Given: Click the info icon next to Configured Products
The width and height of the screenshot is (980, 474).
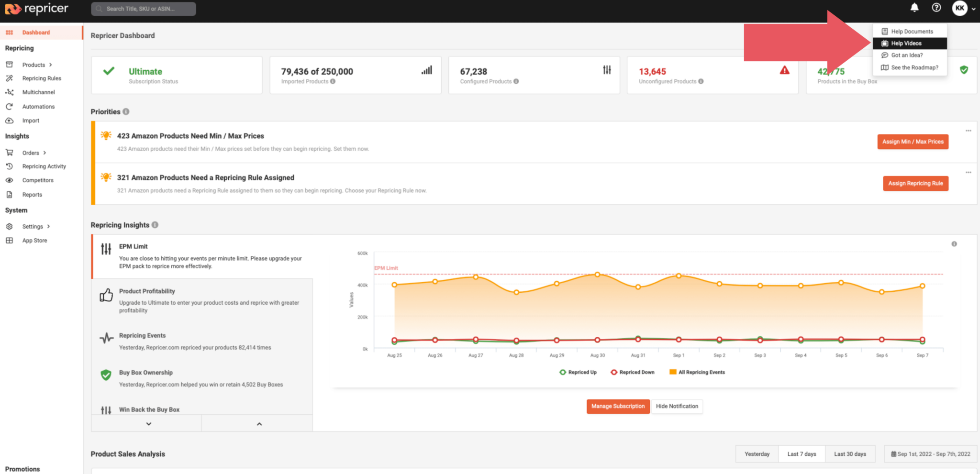Looking at the screenshot, I should pyautogui.click(x=516, y=81).
